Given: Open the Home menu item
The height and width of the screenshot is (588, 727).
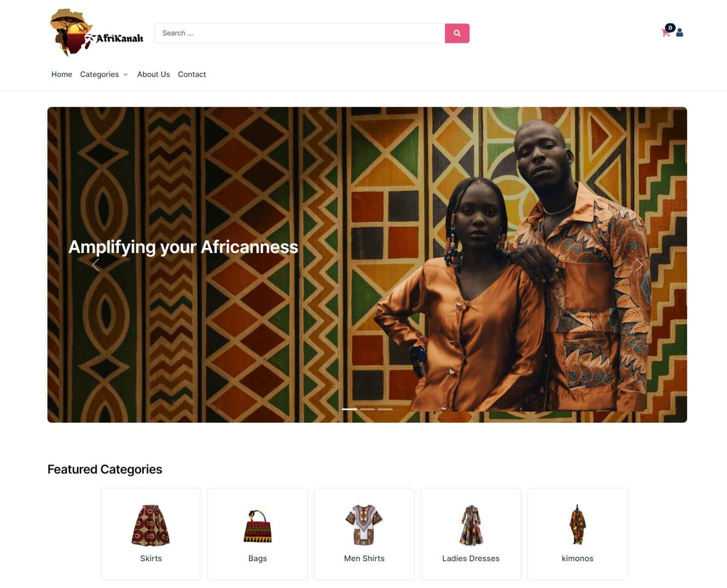Looking at the screenshot, I should (62, 74).
